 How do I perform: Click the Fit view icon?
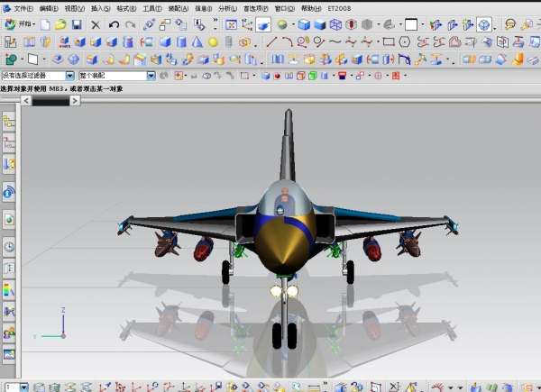[x=231, y=24]
